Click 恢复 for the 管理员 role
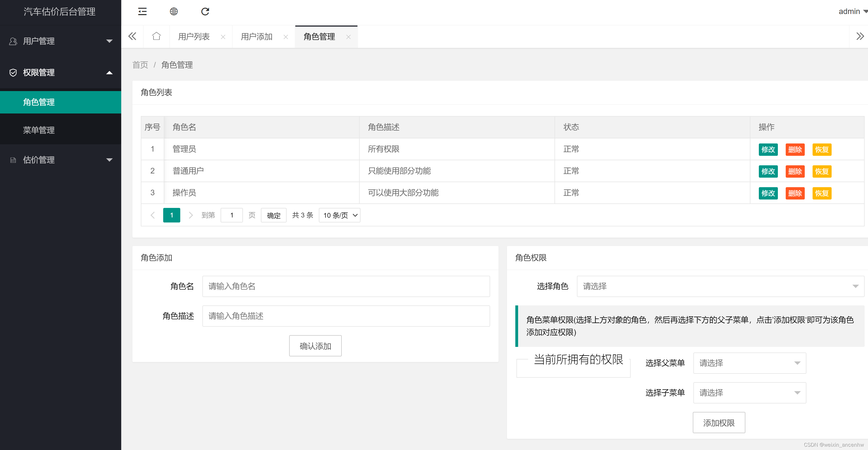Image resolution: width=868 pixels, height=450 pixels. tap(822, 149)
